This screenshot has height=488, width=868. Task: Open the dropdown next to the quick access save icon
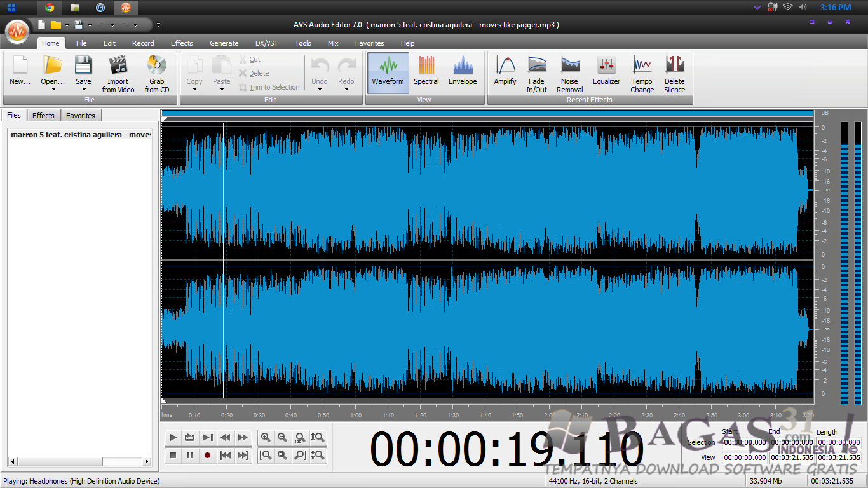coord(90,25)
